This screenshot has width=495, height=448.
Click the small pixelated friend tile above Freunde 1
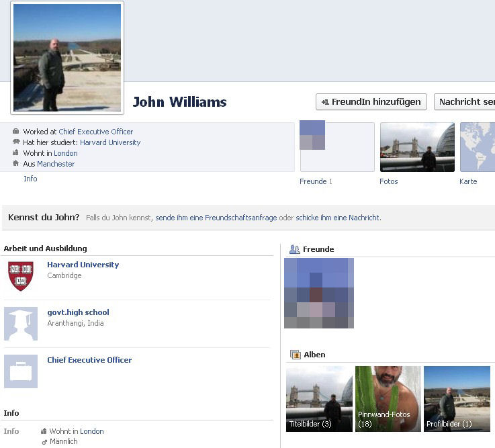pos(312,135)
